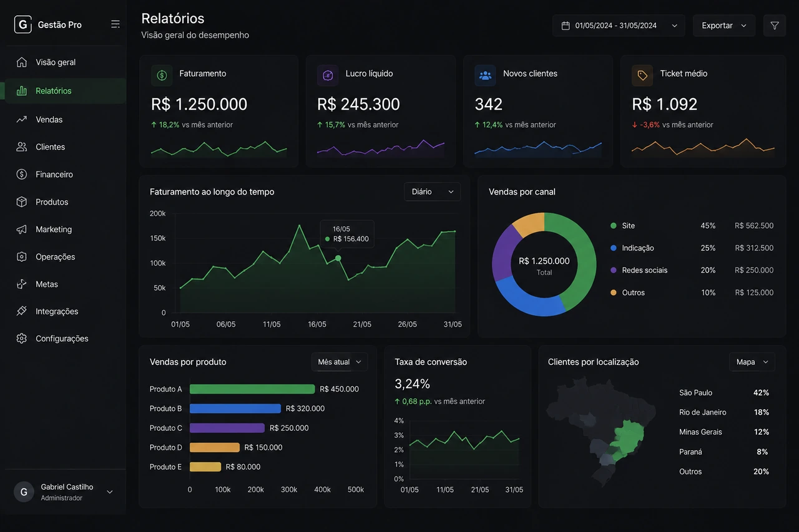Image resolution: width=799 pixels, height=532 pixels.
Task: Click the Ticket médio tag icon
Action: point(642,75)
